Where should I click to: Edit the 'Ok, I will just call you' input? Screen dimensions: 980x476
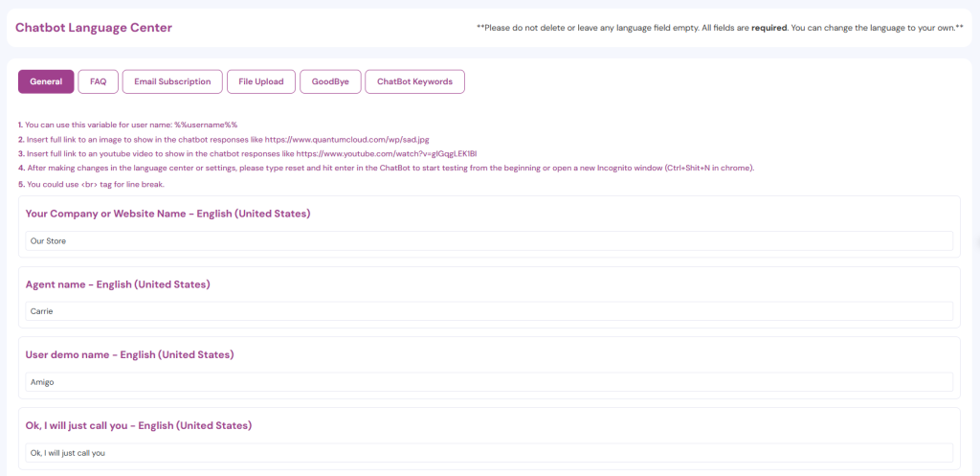coord(489,452)
